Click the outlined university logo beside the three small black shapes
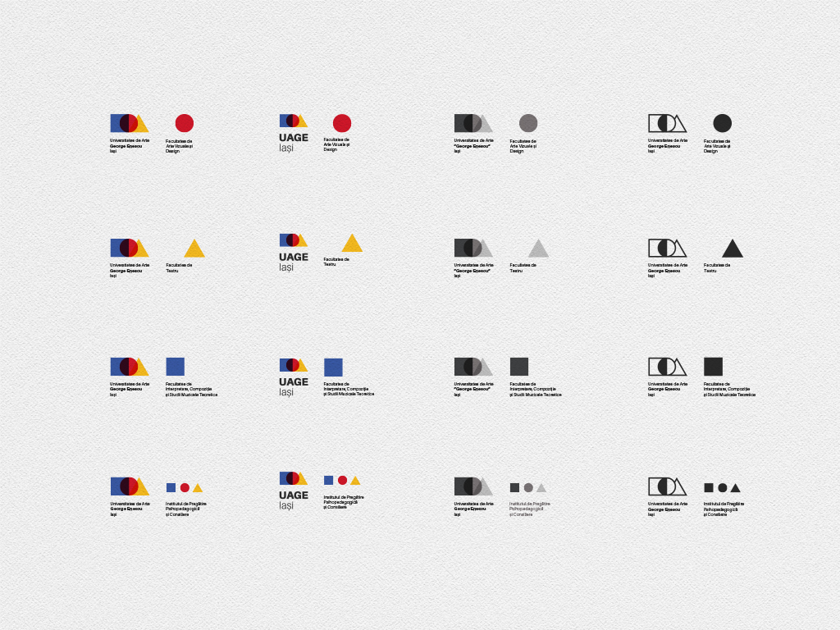Image resolution: width=840 pixels, height=630 pixels. [668, 486]
